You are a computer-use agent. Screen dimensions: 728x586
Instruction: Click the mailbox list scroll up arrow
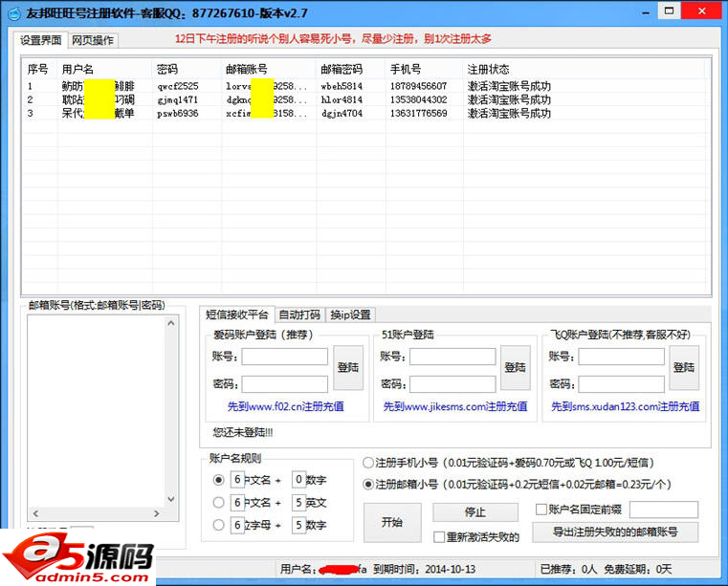click(x=171, y=323)
